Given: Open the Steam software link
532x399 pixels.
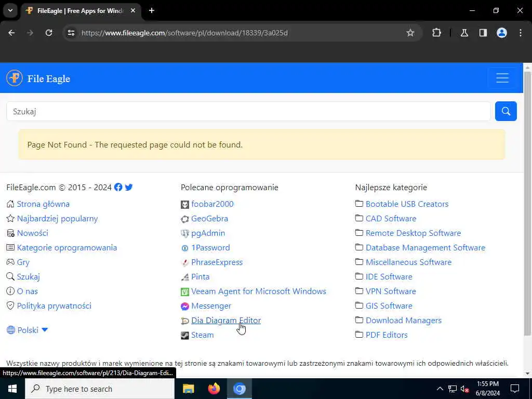Looking at the screenshot, I should click(x=202, y=335).
